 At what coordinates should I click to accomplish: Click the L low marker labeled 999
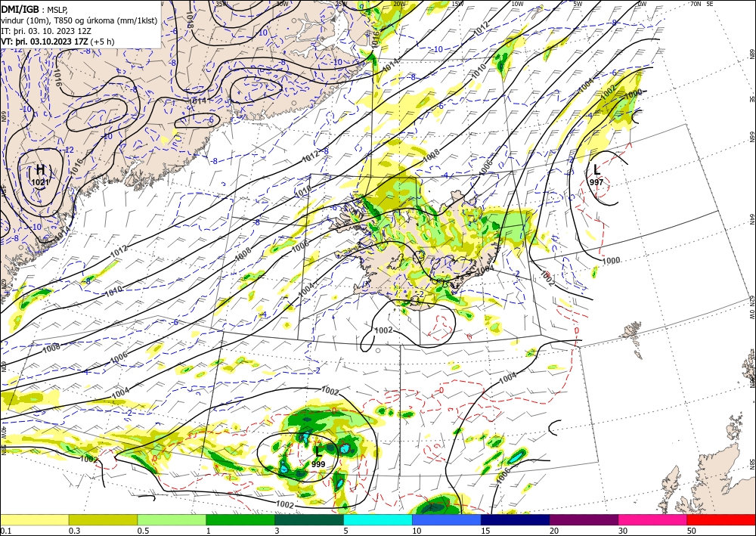pos(318,451)
